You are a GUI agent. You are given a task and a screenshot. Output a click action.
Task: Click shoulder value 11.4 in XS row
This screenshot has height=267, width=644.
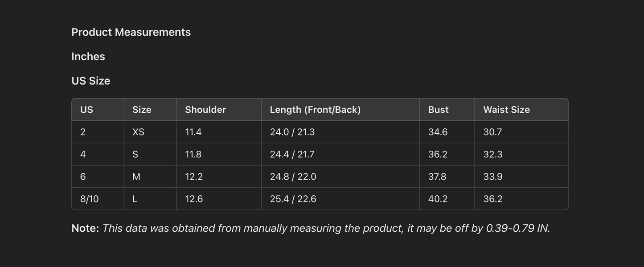(x=193, y=132)
